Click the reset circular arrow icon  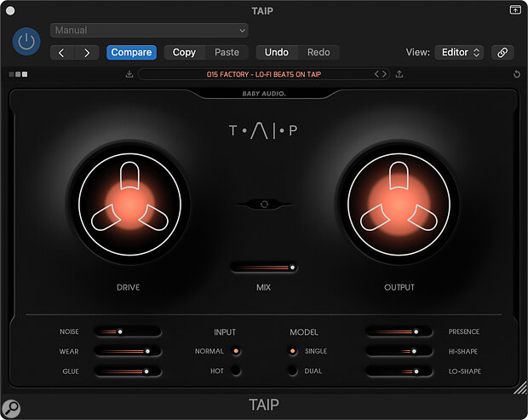[517, 74]
